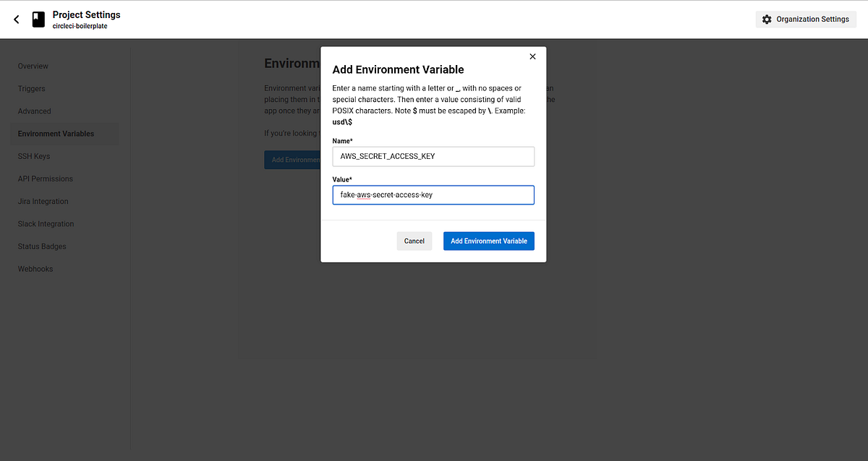Close the Add Environment Variable dialog
868x461 pixels.
(x=532, y=56)
